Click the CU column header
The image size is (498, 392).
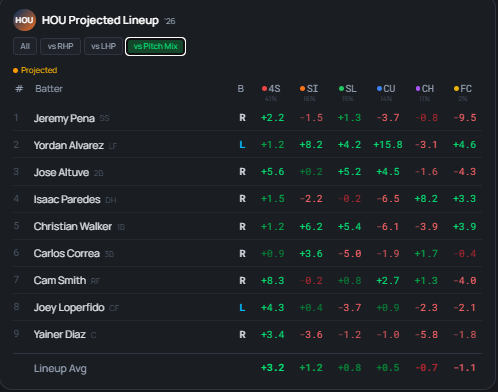[x=386, y=89]
